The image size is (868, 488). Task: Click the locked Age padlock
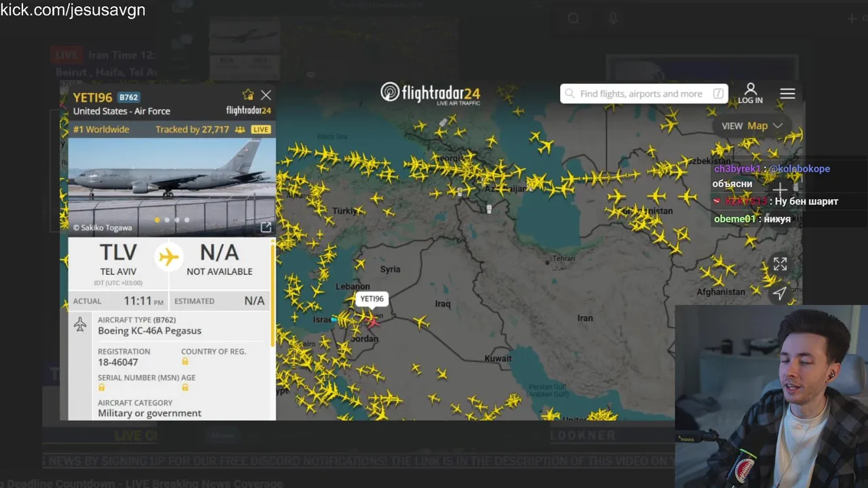(185, 388)
